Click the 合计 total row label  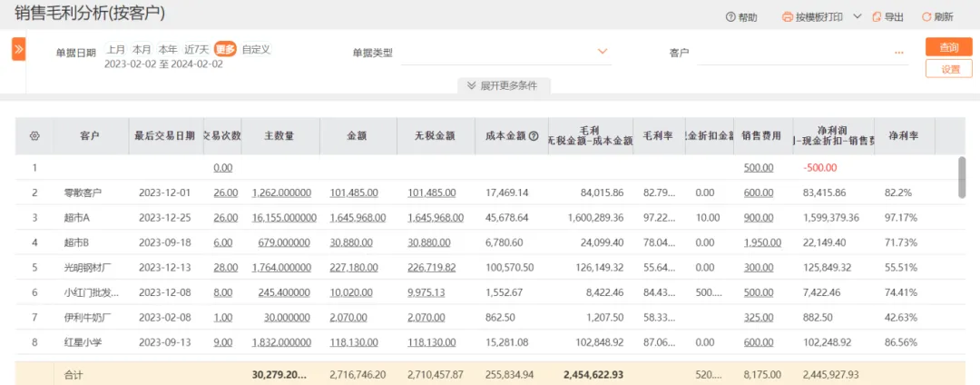pyautogui.click(x=73, y=376)
